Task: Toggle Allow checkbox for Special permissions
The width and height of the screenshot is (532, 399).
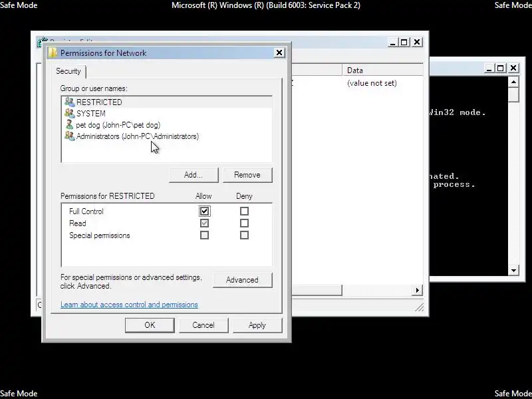Action: pyautogui.click(x=204, y=235)
